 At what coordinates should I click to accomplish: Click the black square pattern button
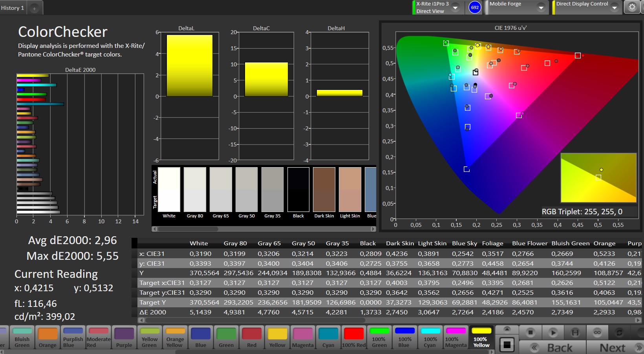coord(507,345)
